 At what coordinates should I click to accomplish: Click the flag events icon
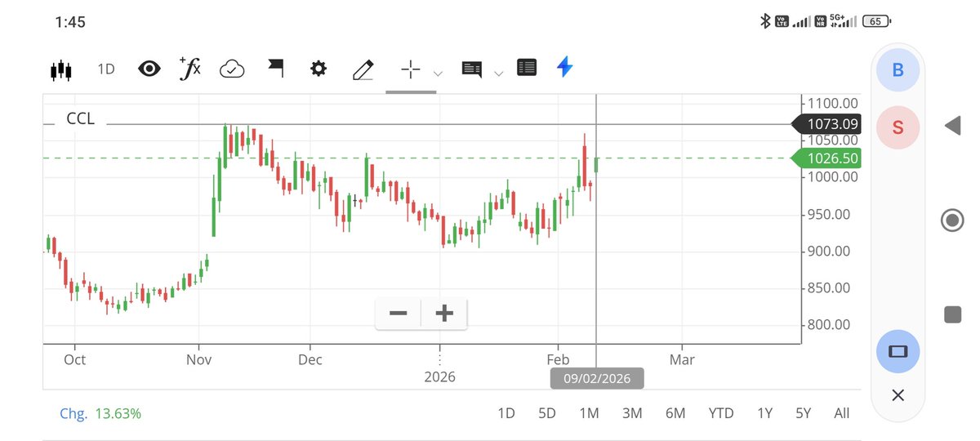(275, 69)
